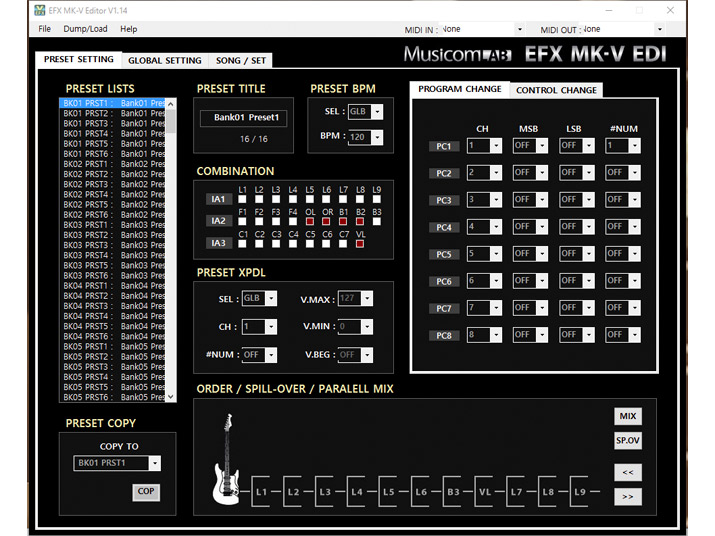The image size is (715, 536).
Task: Toggle the F1 checkbox in IA2 row
Action: tap(242, 221)
